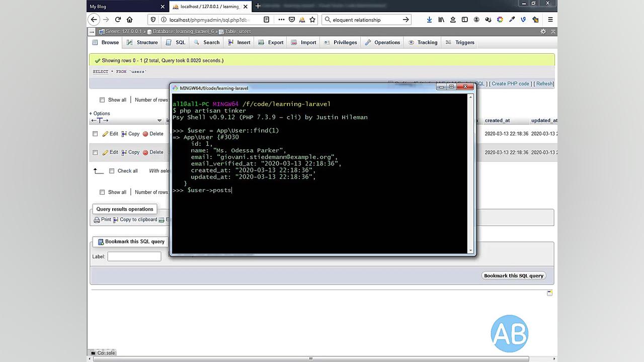Viewport: 644px width, 362px height.
Task: Open the Export tab
Action: coord(271,43)
